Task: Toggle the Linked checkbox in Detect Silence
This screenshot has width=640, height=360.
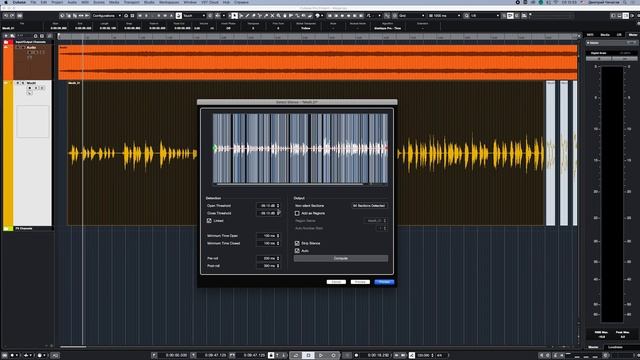Action: click(x=209, y=221)
